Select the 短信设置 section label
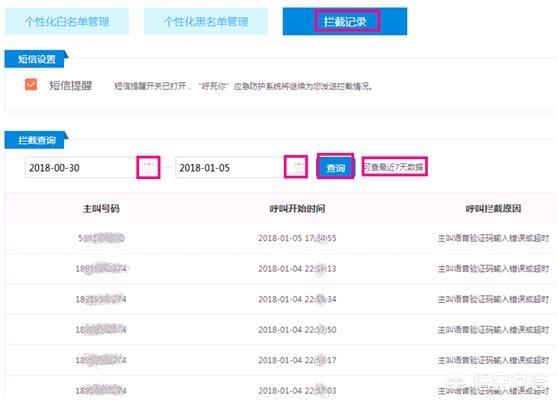 pyautogui.click(x=37, y=59)
